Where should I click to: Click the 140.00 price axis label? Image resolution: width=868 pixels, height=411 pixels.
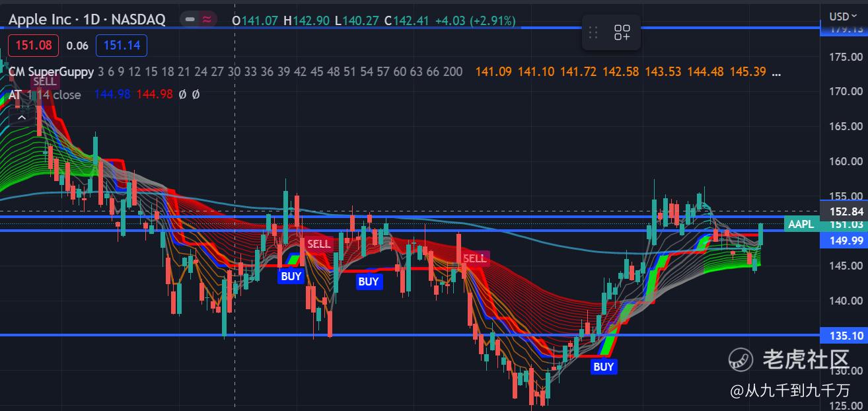click(x=846, y=301)
